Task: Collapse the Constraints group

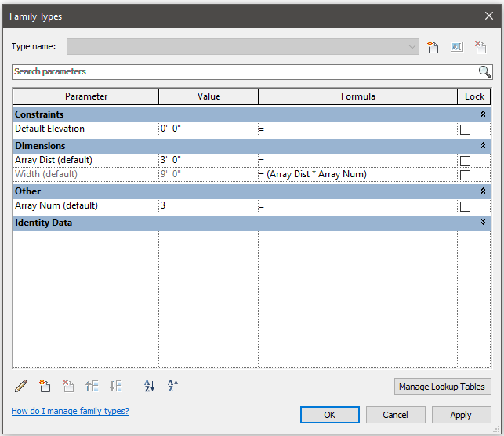Action: [x=483, y=114]
